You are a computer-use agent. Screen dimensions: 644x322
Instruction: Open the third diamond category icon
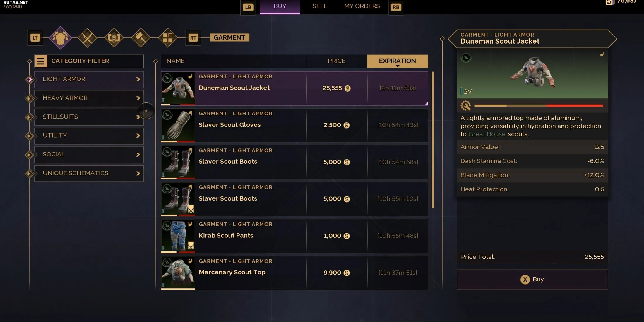pyautogui.click(x=114, y=37)
